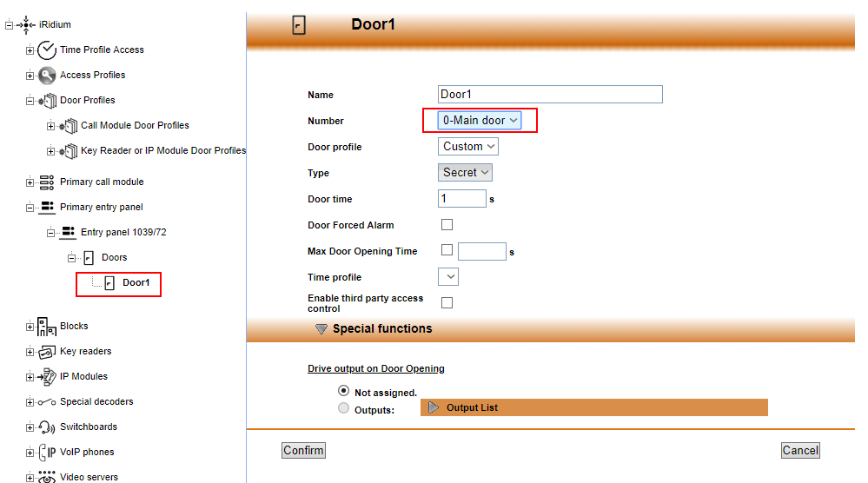Select Call Module Door Profiles label
The height and width of the screenshot is (483, 868).
[135, 125]
